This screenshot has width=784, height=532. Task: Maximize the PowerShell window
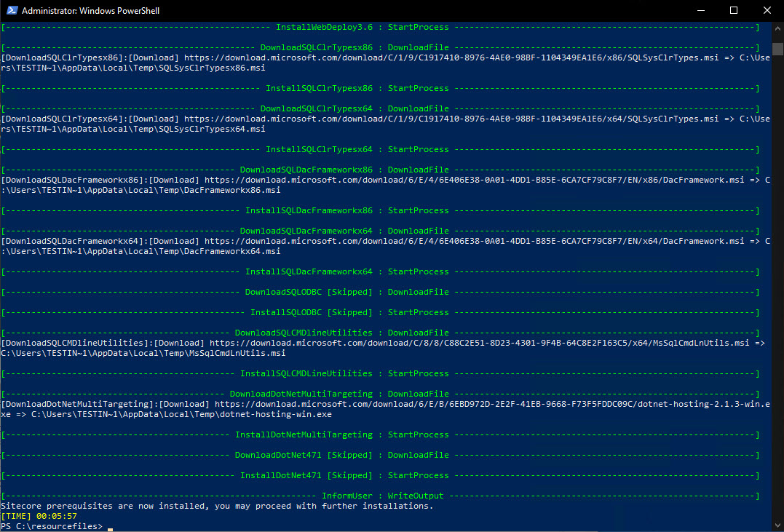(x=734, y=10)
